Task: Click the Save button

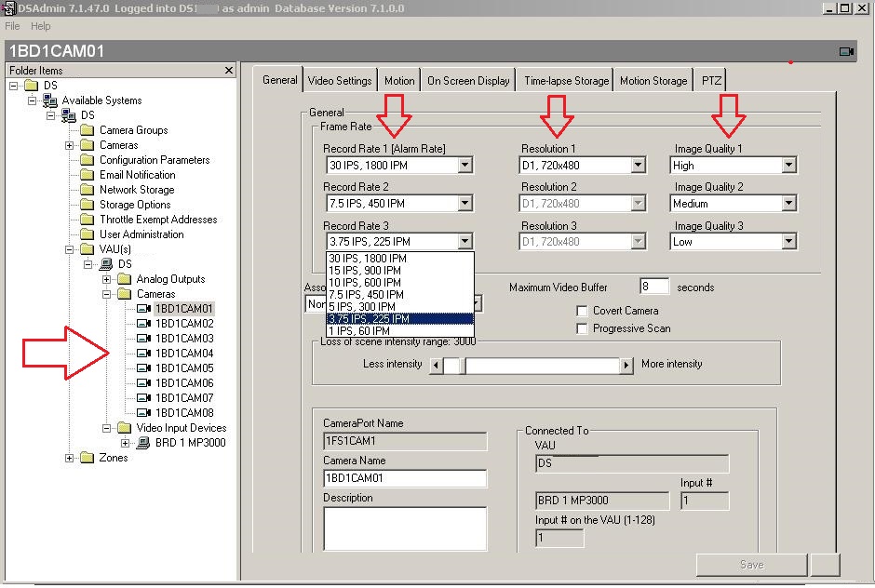Action: pos(751,565)
